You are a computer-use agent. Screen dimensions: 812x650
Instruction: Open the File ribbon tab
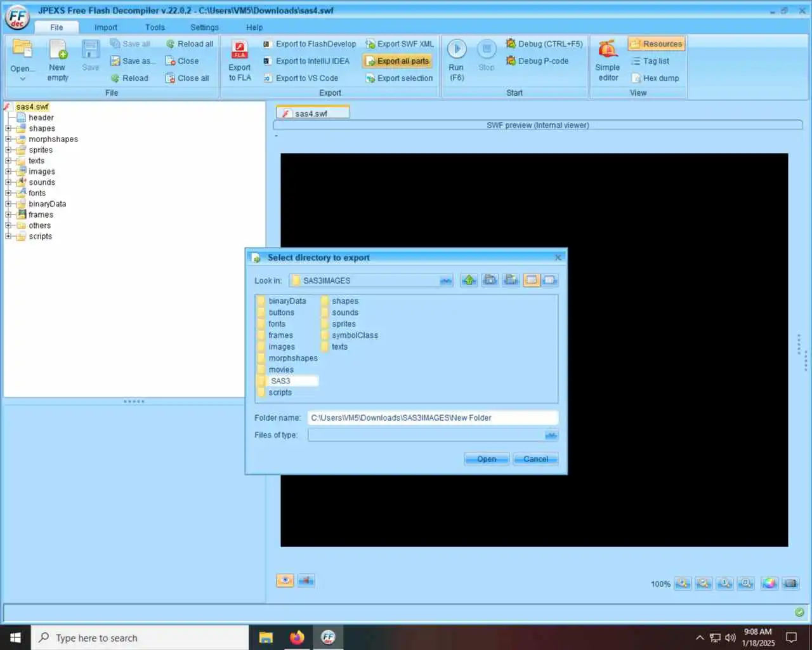pyautogui.click(x=56, y=27)
